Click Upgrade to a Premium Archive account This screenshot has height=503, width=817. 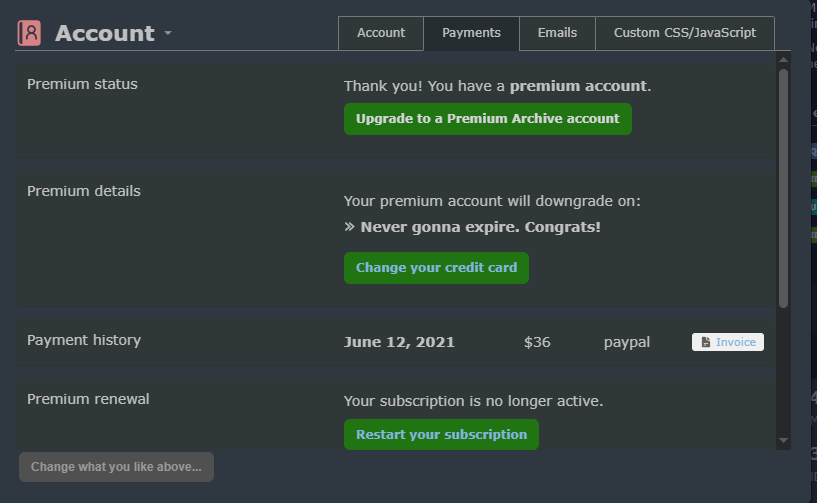pyautogui.click(x=487, y=119)
